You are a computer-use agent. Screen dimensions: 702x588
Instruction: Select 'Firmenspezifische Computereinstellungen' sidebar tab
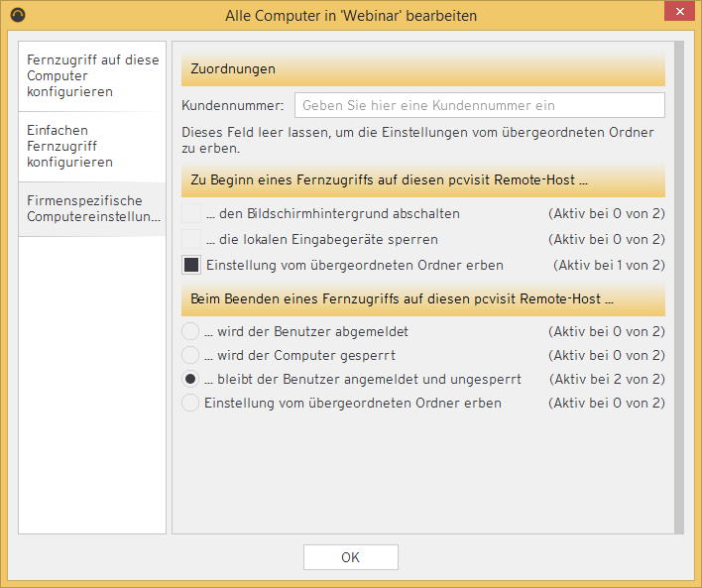pos(92,208)
